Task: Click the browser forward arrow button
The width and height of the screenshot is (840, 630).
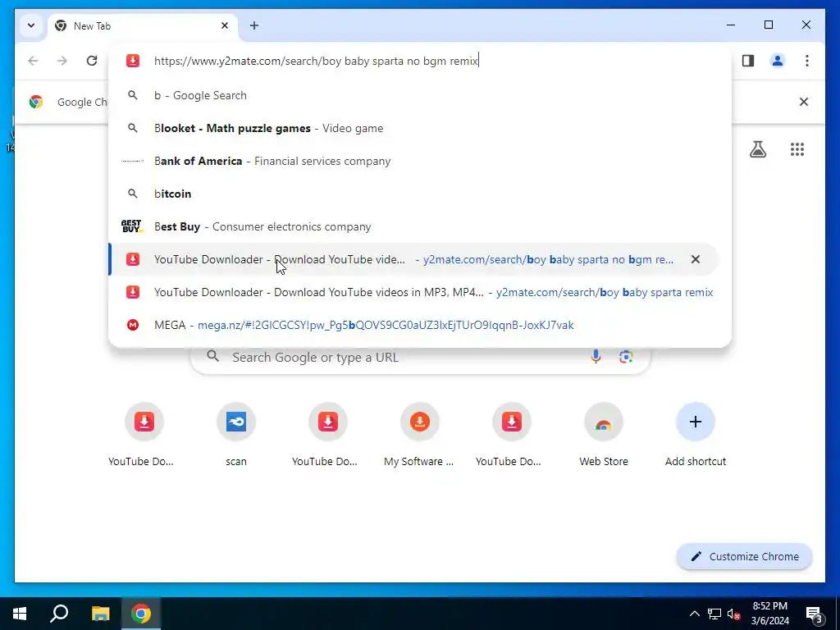Action: (62, 61)
